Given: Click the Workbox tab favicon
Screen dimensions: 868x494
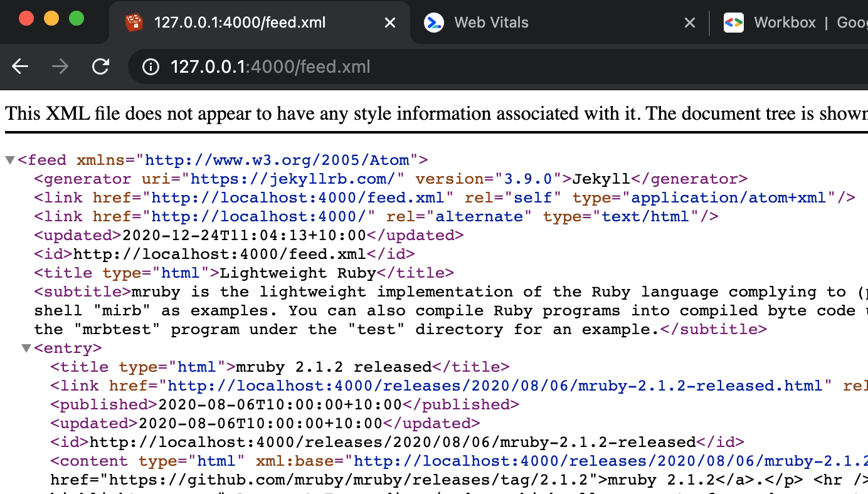Looking at the screenshot, I should pos(733,23).
